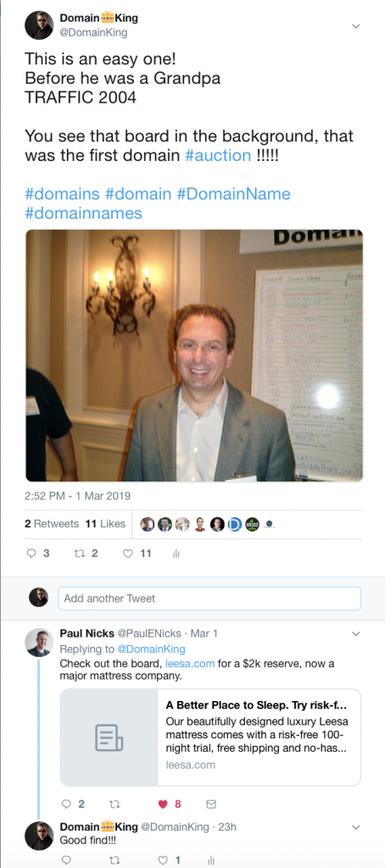Unlike Paul Nicks reply via red heart
This screenshot has height=868, width=385.
pos(163,804)
